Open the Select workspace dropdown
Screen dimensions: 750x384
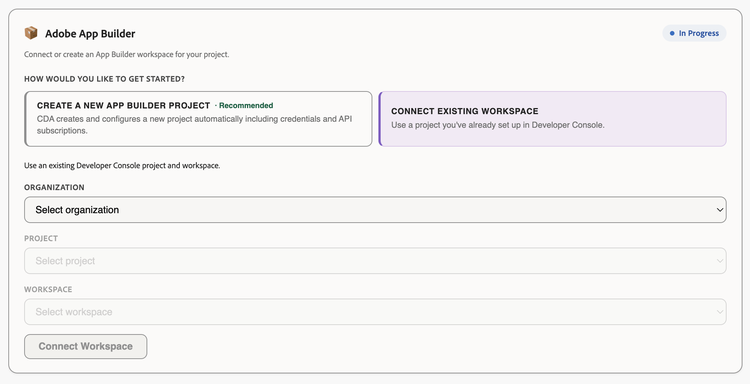(x=375, y=312)
